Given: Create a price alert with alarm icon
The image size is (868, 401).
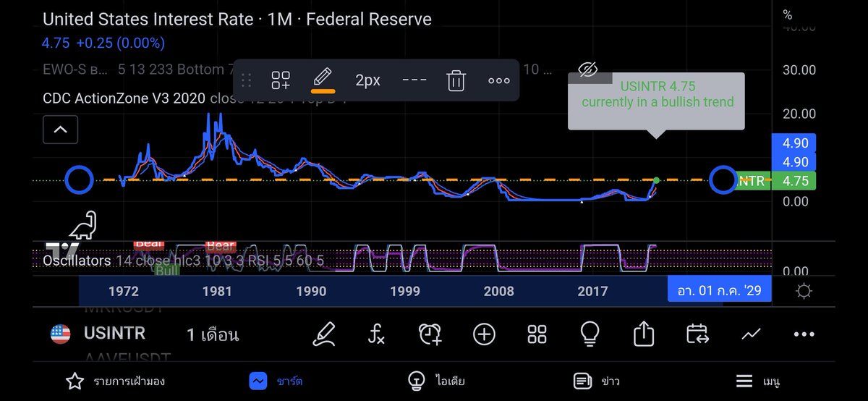Looking at the screenshot, I should click(x=430, y=334).
